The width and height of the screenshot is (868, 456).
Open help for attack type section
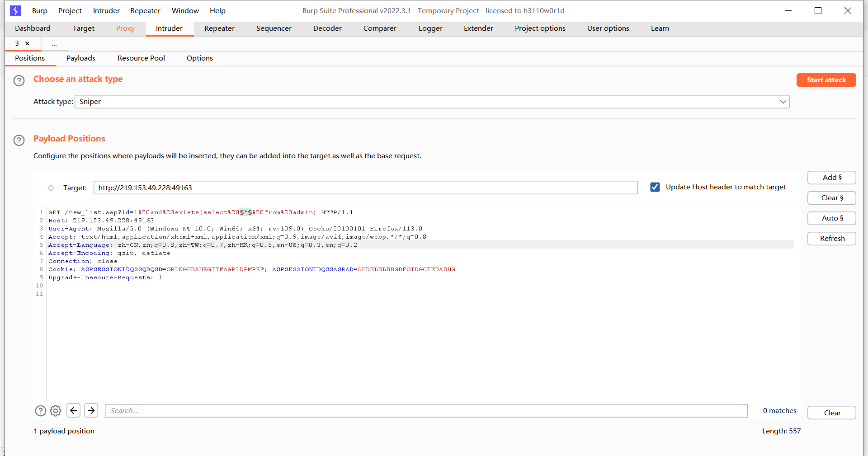tap(19, 81)
